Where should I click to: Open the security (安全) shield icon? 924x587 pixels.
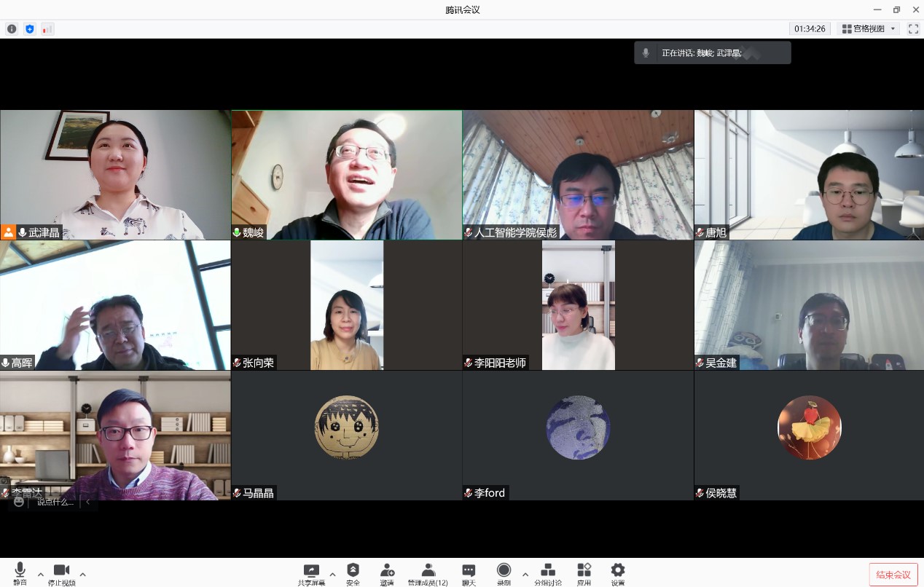pos(353,572)
